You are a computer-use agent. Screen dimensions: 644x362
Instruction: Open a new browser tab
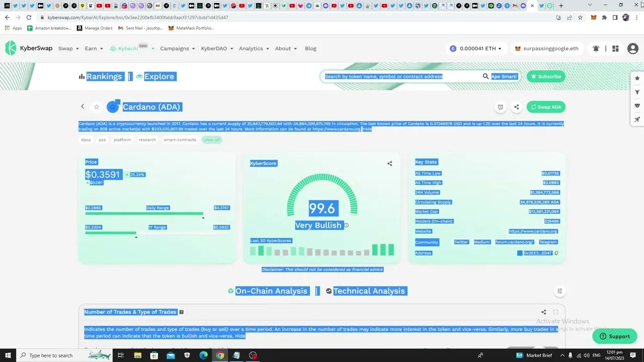pos(561,6)
